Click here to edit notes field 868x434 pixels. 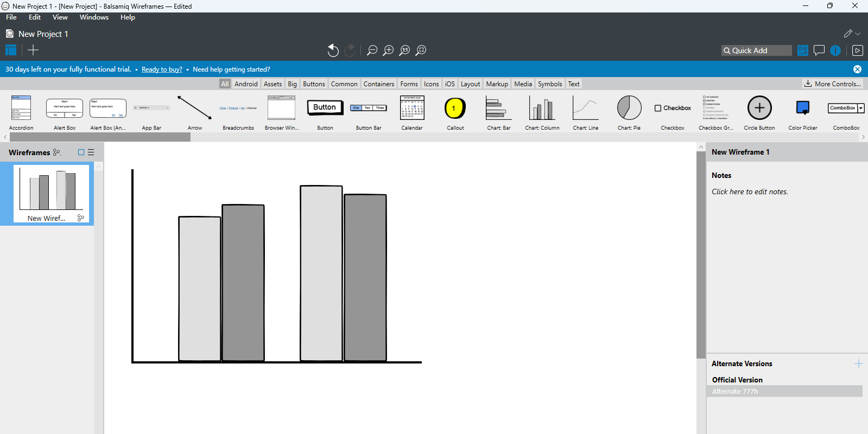point(750,192)
